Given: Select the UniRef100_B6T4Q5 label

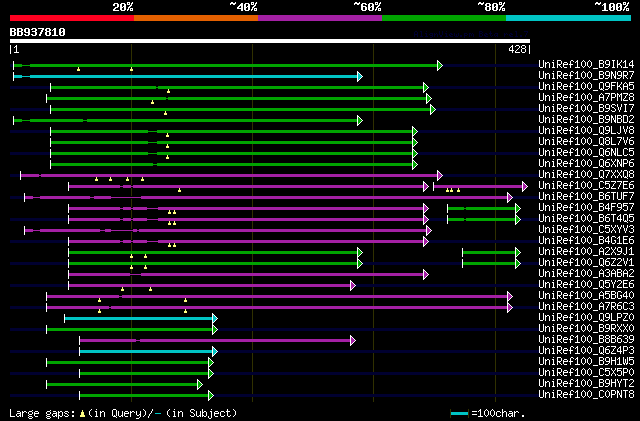Looking at the screenshot, I should pyautogui.click(x=586, y=219).
